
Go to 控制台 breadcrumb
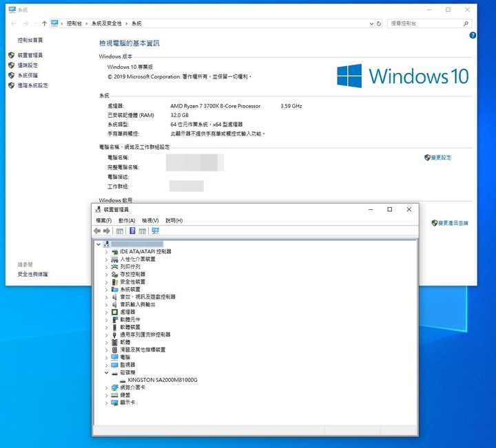point(74,23)
